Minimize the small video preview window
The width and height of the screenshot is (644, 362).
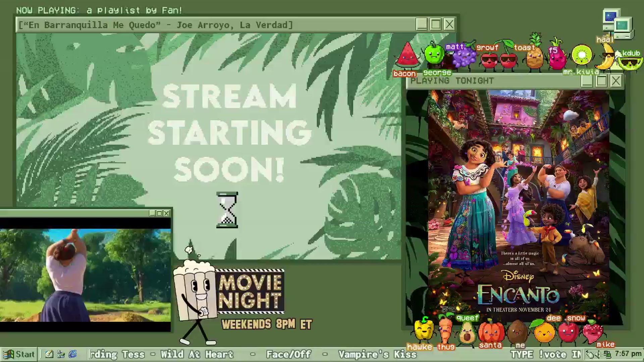click(152, 213)
